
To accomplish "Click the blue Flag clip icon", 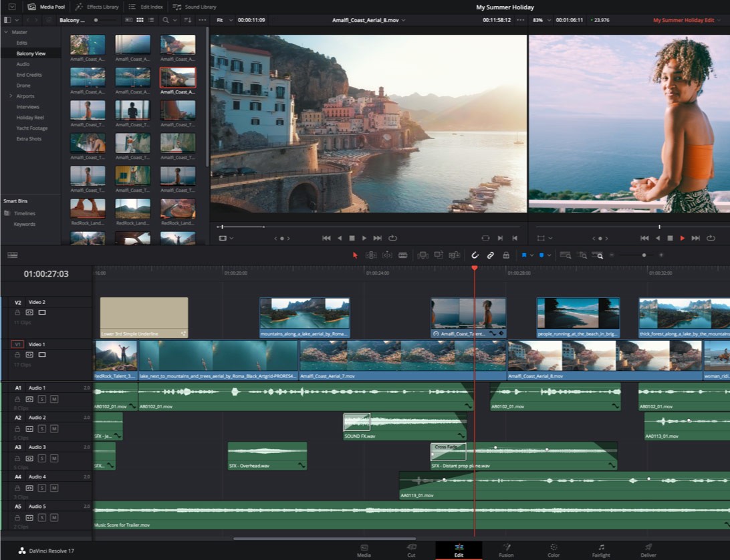I will (x=524, y=255).
